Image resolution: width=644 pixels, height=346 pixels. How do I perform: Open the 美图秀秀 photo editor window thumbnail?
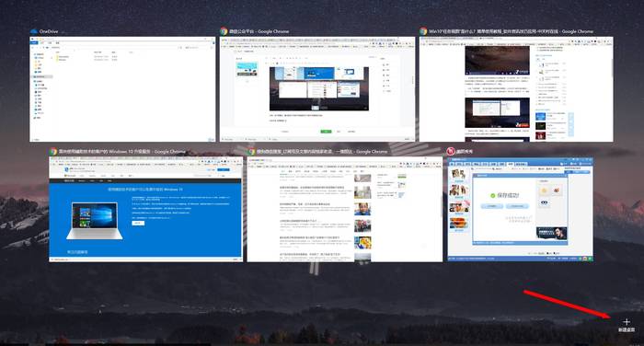click(521, 209)
